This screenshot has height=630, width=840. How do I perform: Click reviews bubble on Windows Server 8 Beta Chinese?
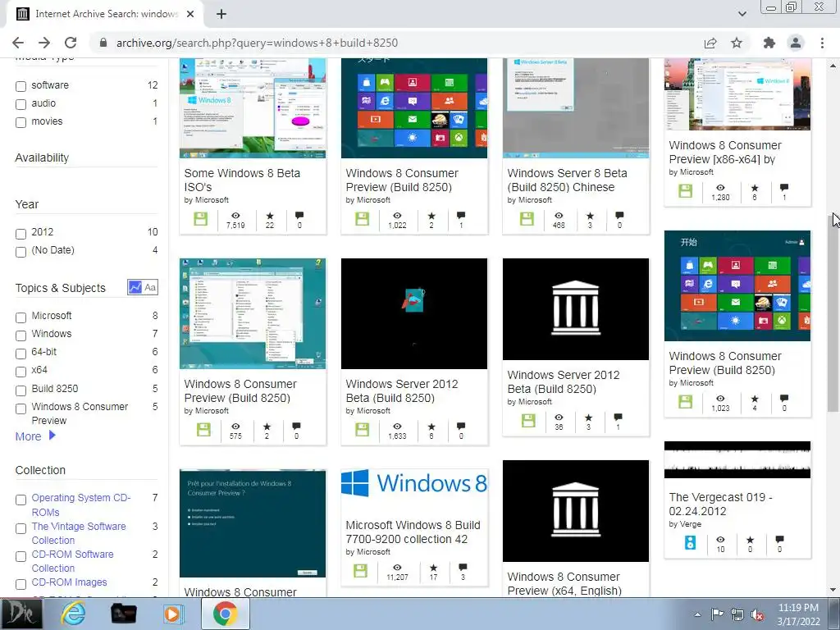[x=619, y=216]
